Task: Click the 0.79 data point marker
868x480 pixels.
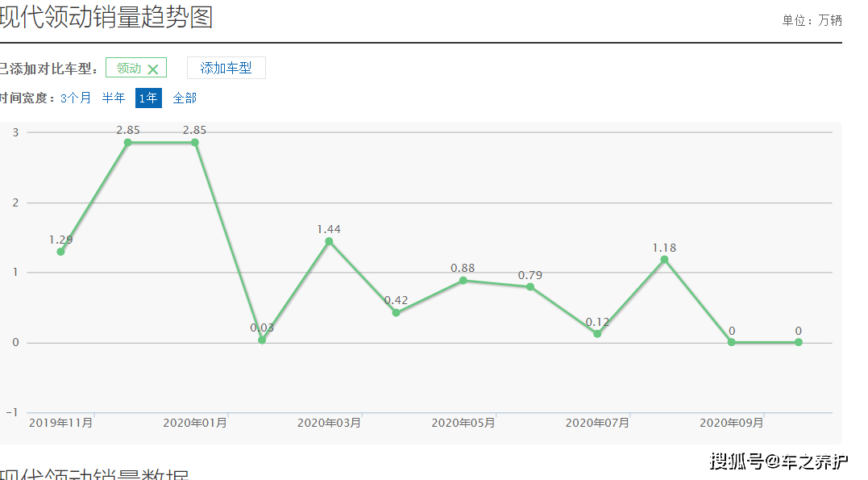Action: coord(530,286)
